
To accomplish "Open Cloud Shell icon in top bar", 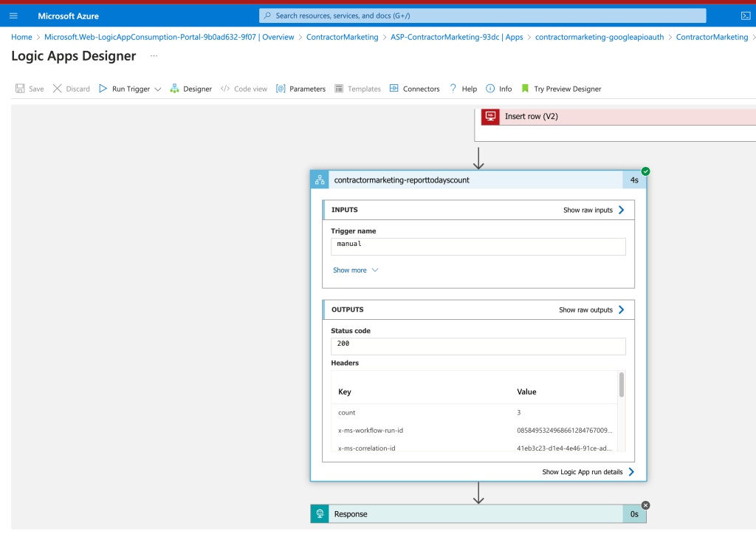I will coord(746,16).
